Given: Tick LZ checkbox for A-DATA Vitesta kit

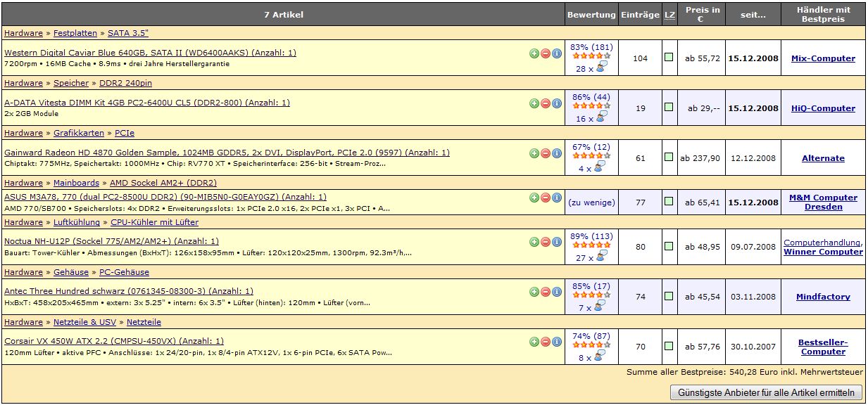Looking at the screenshot, I should click(x=669, y=108).
